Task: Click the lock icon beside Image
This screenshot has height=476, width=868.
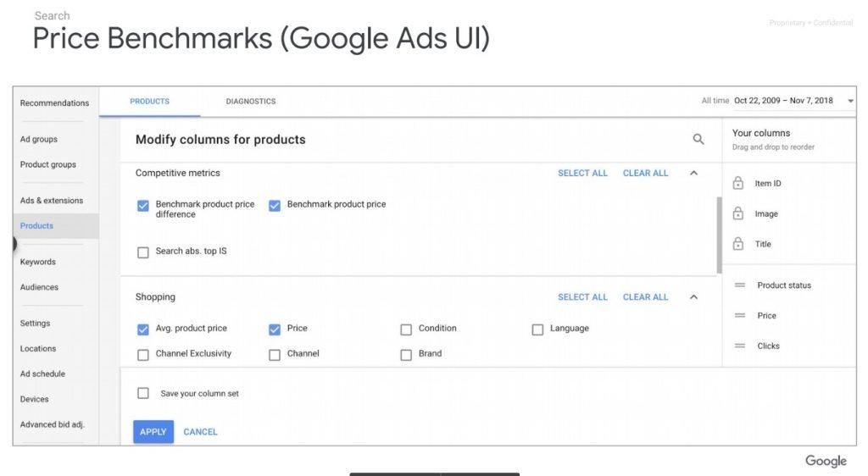Action: pos(737,214)
